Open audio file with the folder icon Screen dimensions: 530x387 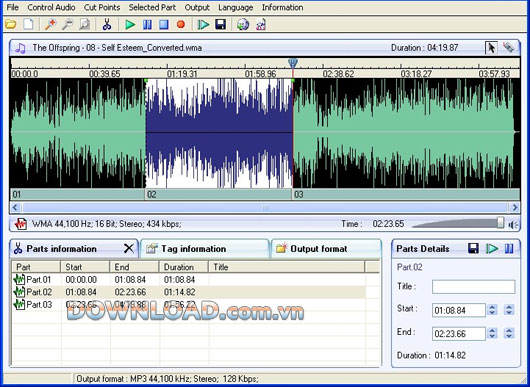(11, 24)
